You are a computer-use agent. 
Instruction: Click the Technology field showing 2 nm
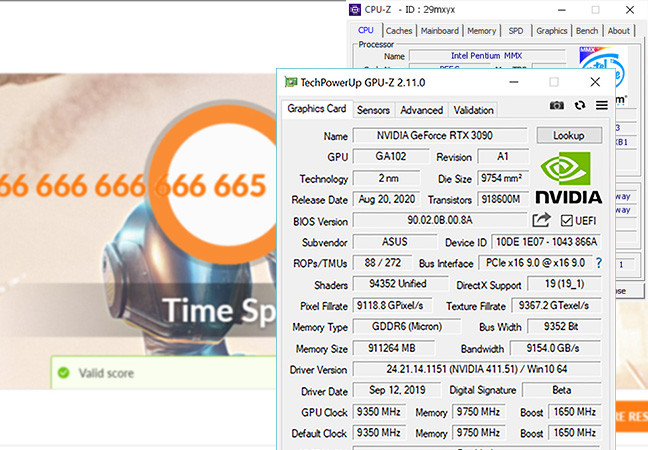(386, 178)
